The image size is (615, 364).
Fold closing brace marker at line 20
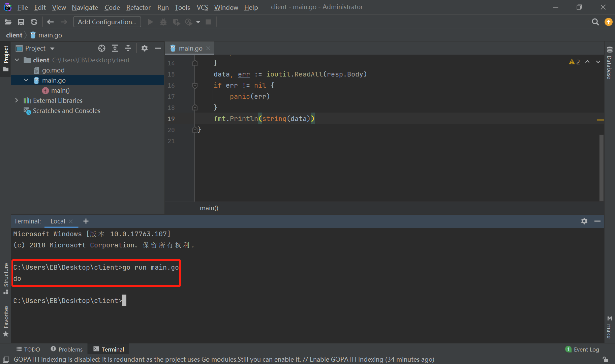coord(195,130)
